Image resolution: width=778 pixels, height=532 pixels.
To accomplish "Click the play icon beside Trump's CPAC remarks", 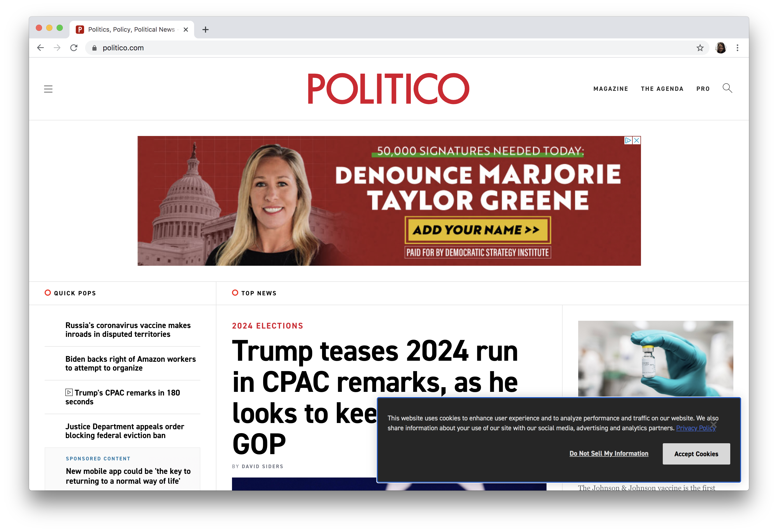I will click(x=69, y=392).
